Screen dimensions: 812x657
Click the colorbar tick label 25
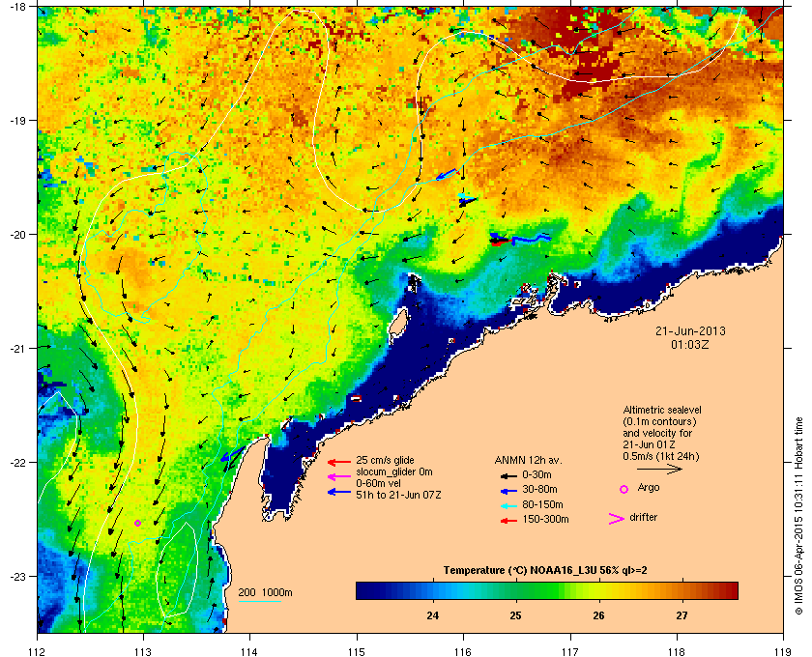(x=516, y=615)
